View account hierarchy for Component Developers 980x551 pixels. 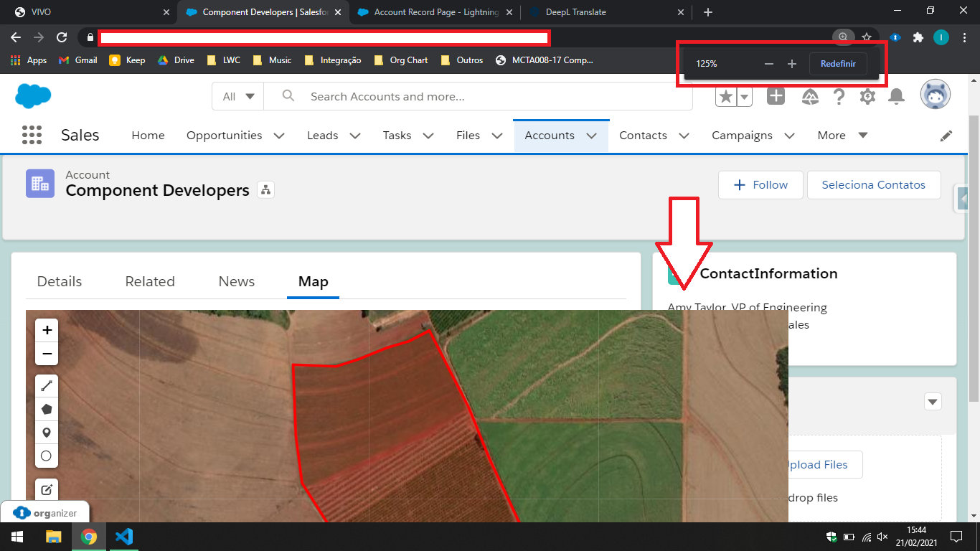[x=266, y=190]
